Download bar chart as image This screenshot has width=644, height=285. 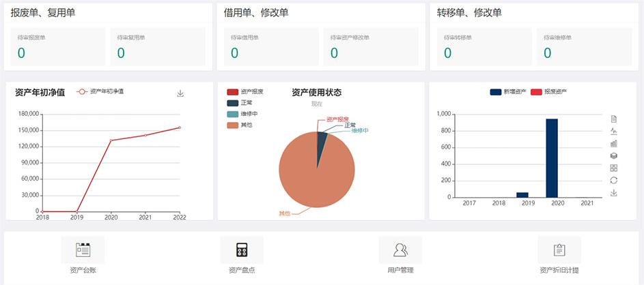click(x=613, y=193)
